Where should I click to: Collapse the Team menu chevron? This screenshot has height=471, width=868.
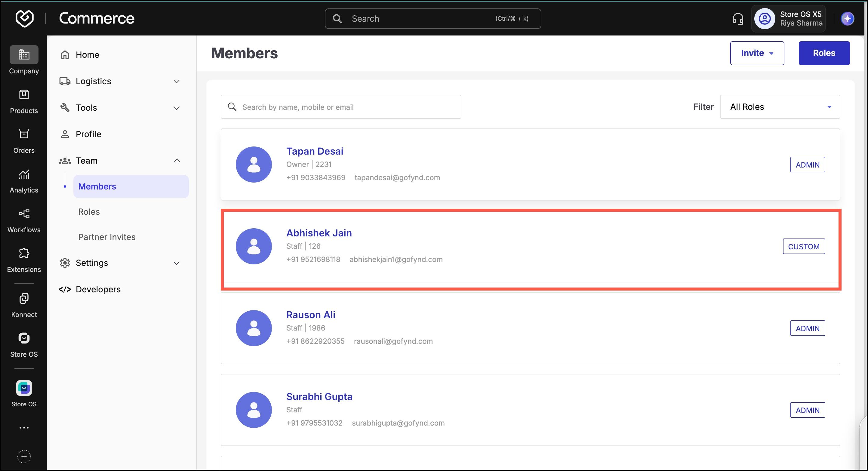coord(177,160)
